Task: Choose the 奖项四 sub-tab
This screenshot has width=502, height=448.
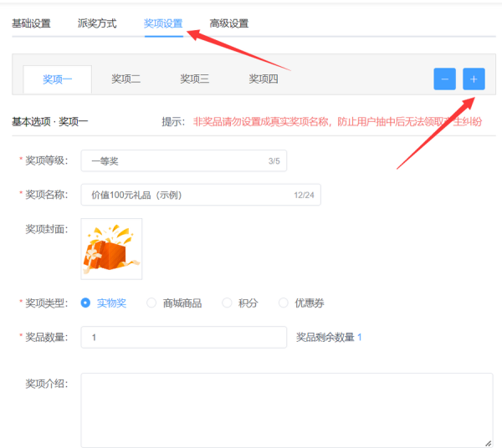Action: (x=264, y=79)
